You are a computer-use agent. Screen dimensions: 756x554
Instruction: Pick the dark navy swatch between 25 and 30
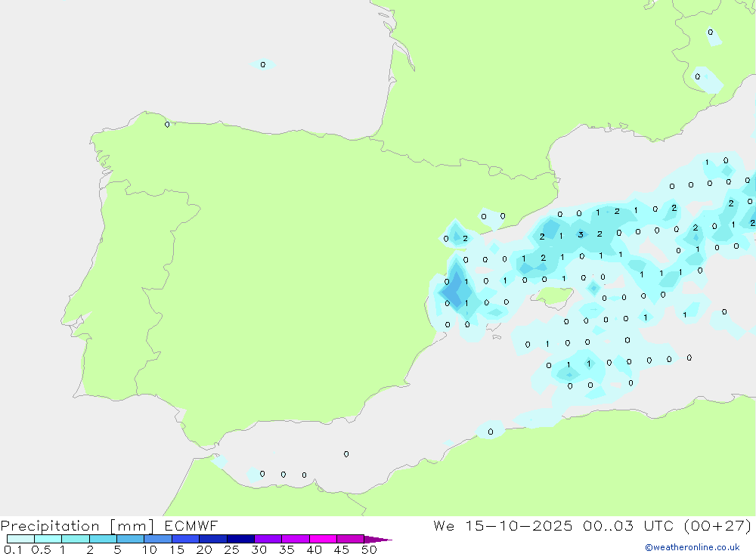pos(240,539)
